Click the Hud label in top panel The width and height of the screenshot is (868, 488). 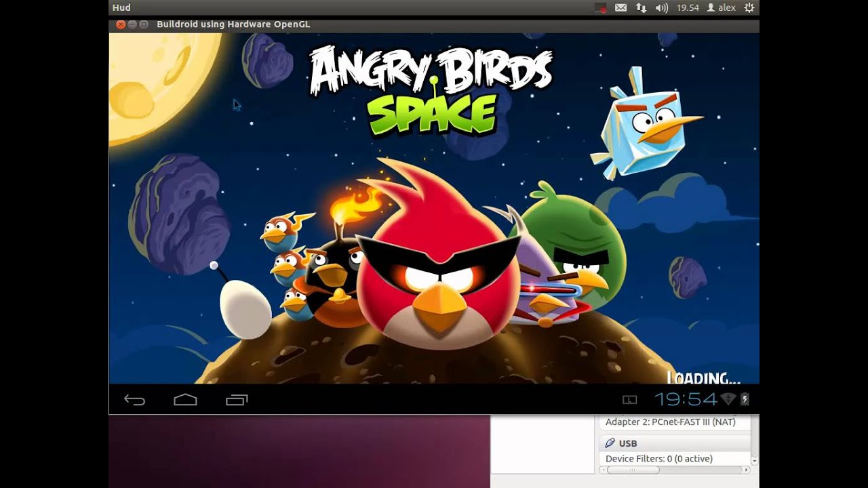pyautogui.click(x=121, y=7)
